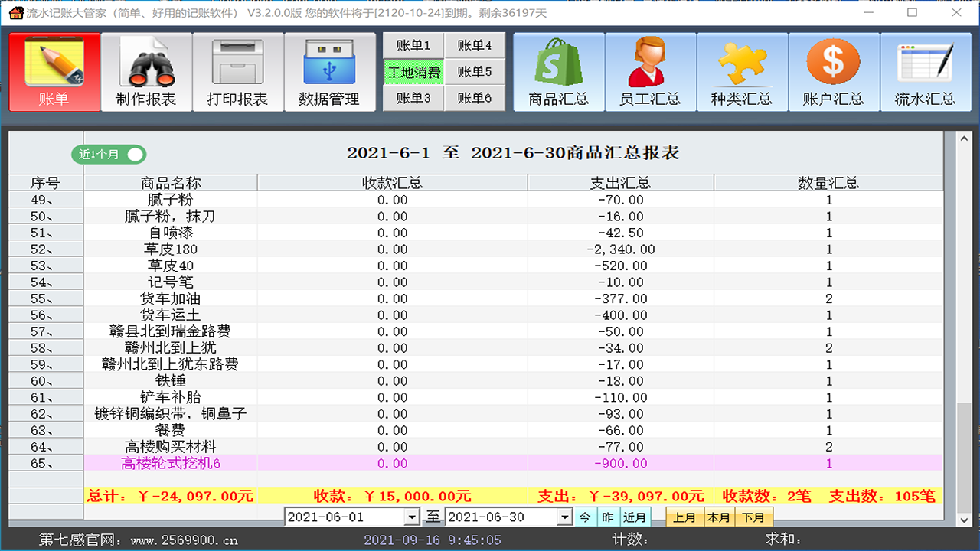The image size is (980, 551).
Task: Select the 制作报表 binoculars icon
Action: coord(145,71)
